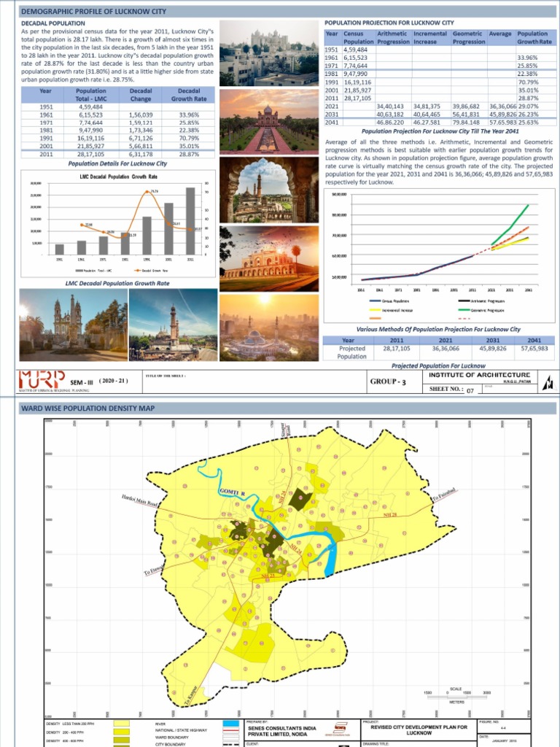The height and width of the screenshot is (747, 560).
Task: Click the 'INSTITUTE OF ARCHITECTURE' title
Action: (480, 375)
